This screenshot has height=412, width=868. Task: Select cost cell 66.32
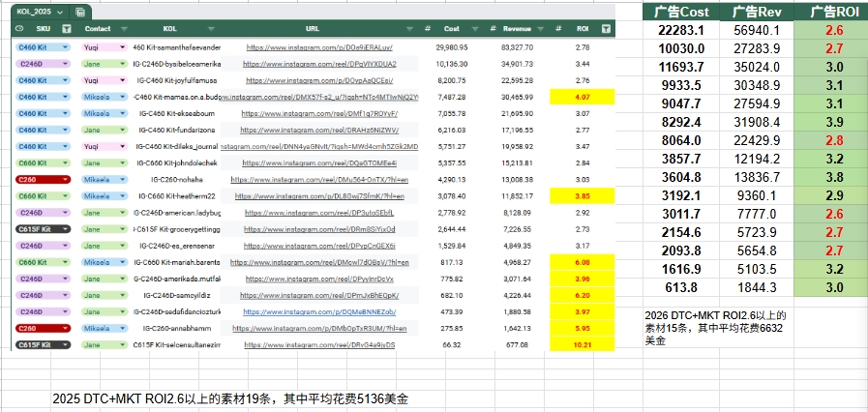coord(452,344)
